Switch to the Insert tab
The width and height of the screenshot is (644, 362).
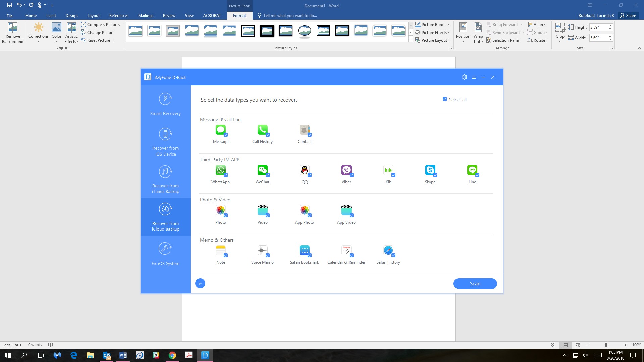(x=51, y=15)
